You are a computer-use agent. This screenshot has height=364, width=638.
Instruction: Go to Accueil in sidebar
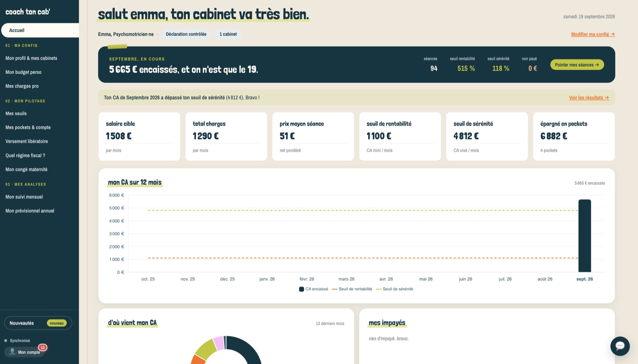(39, 30)
